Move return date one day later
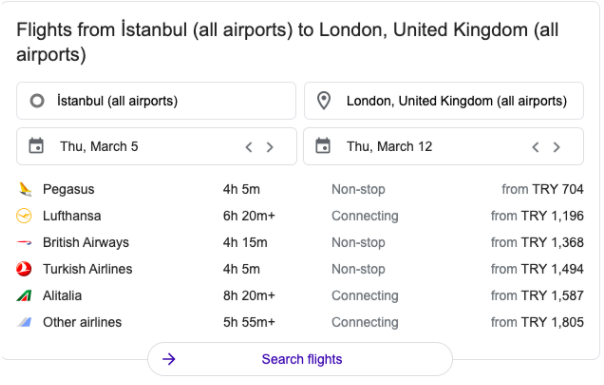604x385 pixels. (557, 147)
